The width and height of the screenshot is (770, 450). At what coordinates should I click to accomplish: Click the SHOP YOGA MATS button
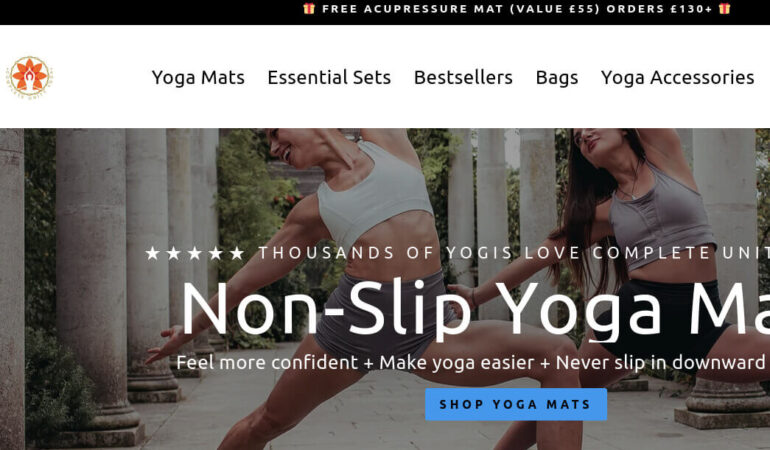point(516,404)
